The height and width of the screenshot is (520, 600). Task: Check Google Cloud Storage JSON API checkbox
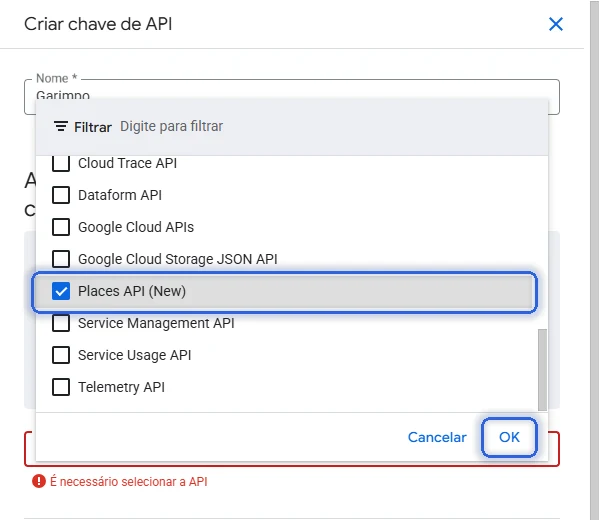pyautogui.click(x=61, y=259)
